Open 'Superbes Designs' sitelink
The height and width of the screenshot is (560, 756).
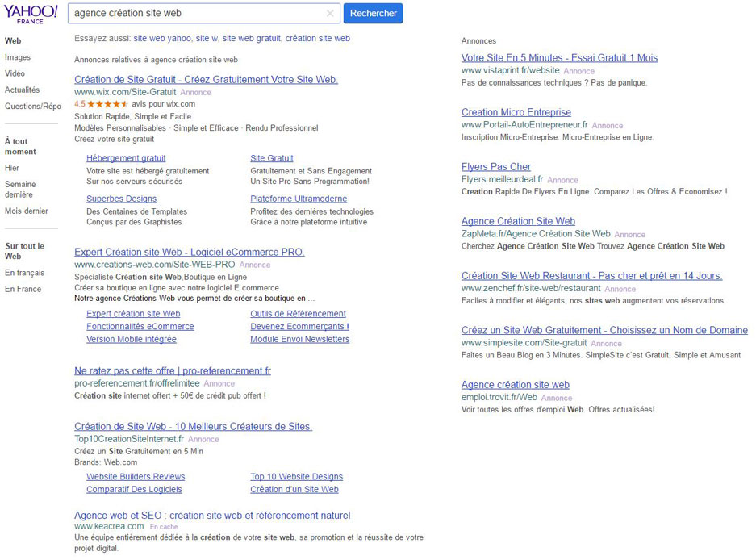122,199
